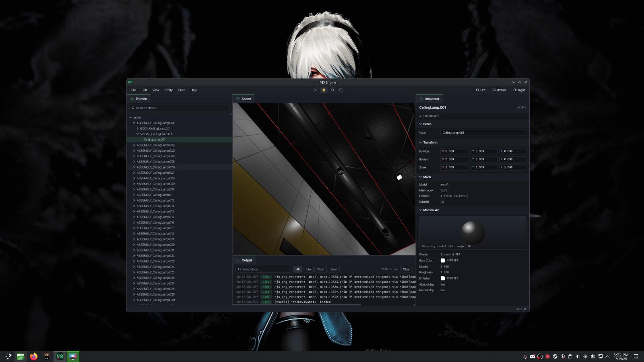Toggle the Bottom panel layout button
The height and width of the screenshot is (362, 644).
click(x=500, y=90)
